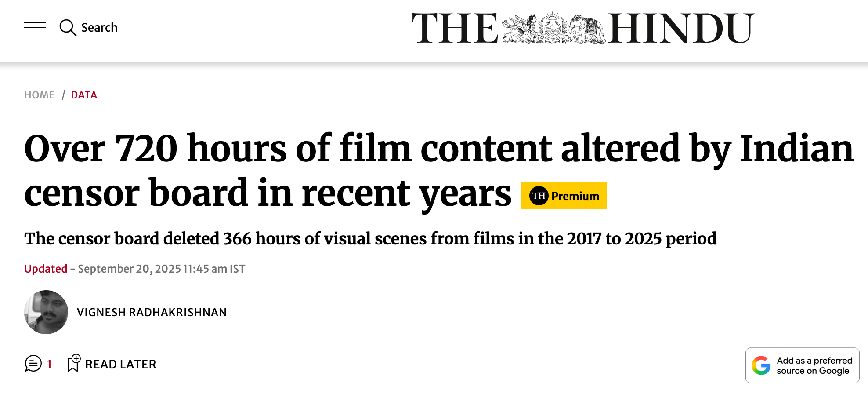Image resolution: width=868 pixels, height=394 pixels.
Task: Click the emblem crest in the masthead
Action: pyautogui.click(x=553, y=29)
